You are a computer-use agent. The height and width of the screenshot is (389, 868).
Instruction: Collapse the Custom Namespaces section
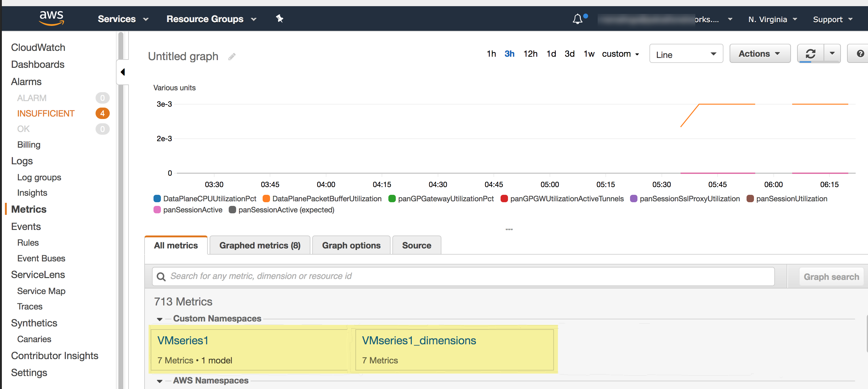coord(160,319)
